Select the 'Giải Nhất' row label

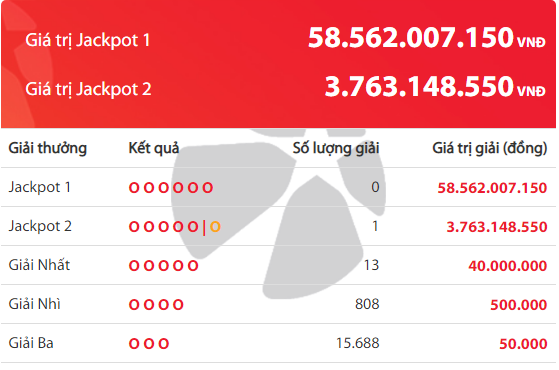click(39, 265)
